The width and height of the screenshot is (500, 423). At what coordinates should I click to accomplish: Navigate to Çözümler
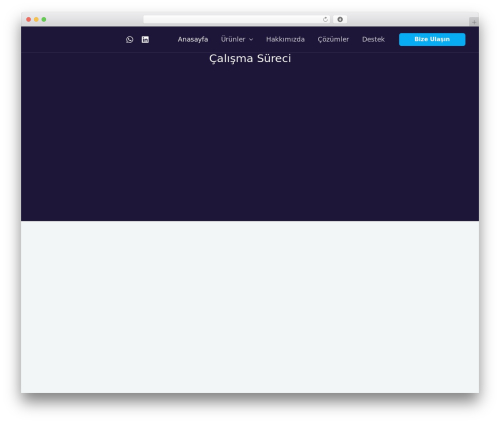coord(333,39)
